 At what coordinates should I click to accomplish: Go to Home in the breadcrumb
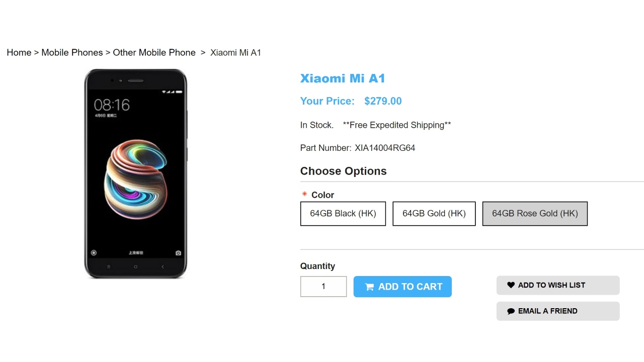pyautogui.click(x=19, y=53)
